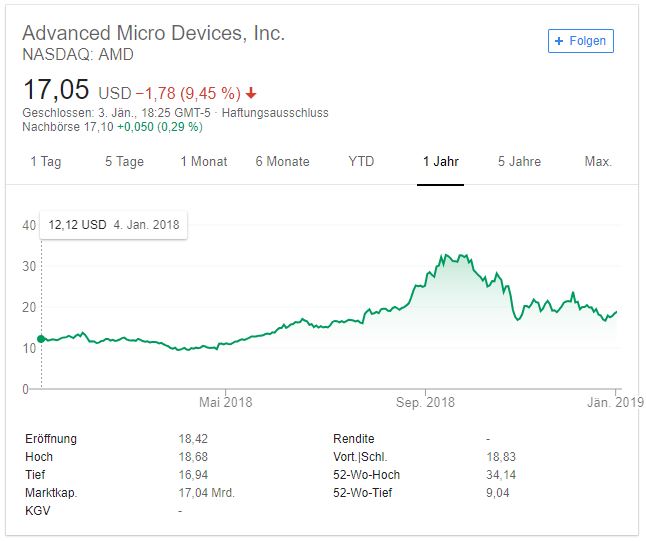Select the YTD tab

pos(361,161)
